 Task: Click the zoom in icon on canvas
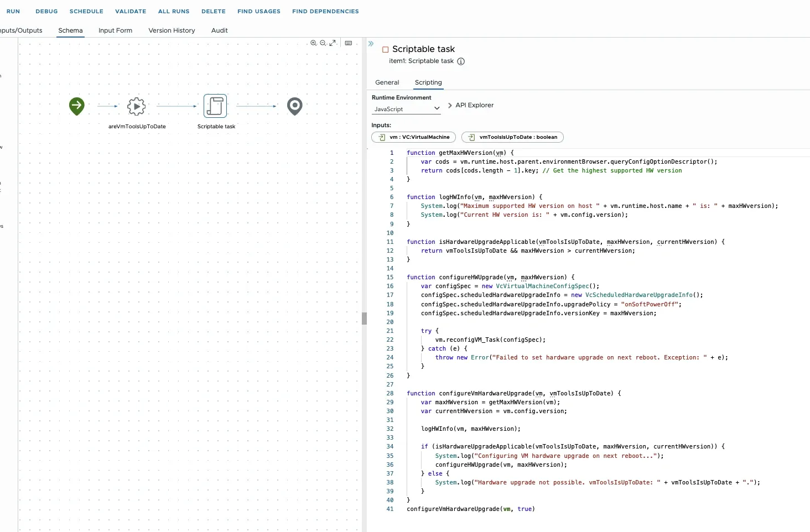(x=313, y=43)
